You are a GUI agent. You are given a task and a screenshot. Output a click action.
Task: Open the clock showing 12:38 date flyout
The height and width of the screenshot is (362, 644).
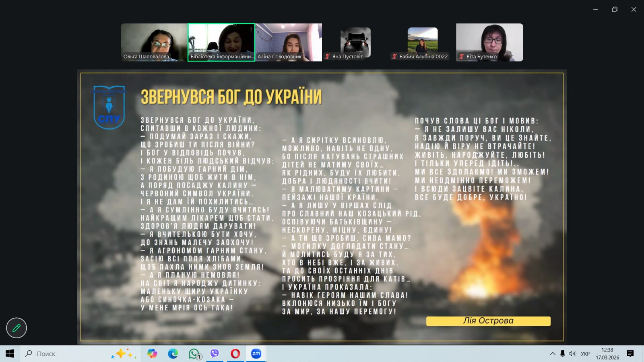point(607,354)
